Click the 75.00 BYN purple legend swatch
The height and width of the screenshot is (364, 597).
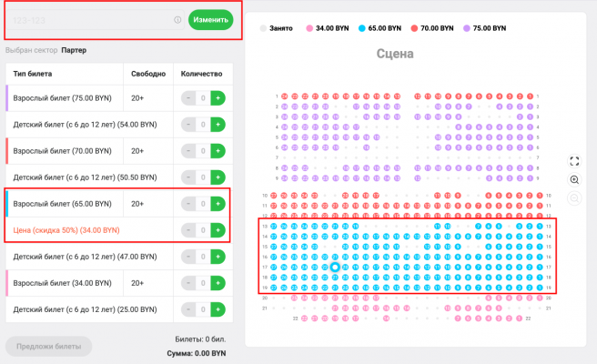466,28
